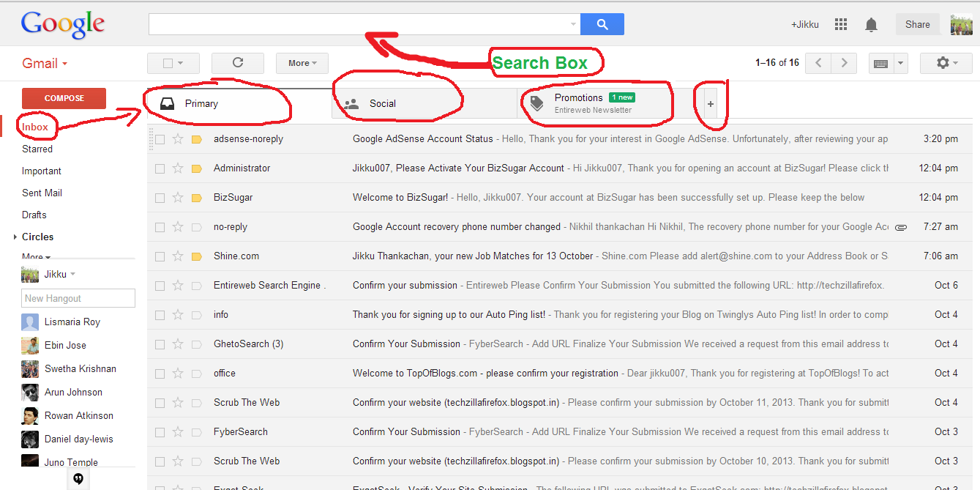Open Rowan Atkinson's chat avatar
This screenshot has height=490, width=980.
coord(30,416)
